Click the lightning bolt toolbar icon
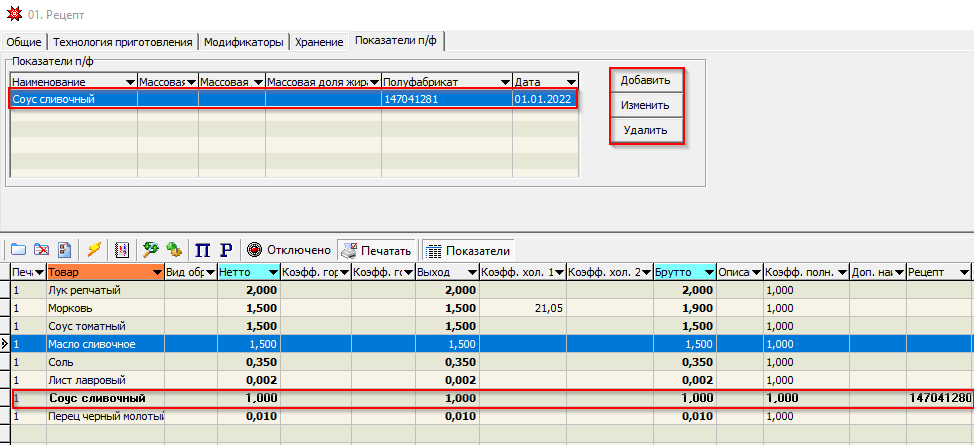This screenshot has width=974, height=445. (x=94, y=250)
